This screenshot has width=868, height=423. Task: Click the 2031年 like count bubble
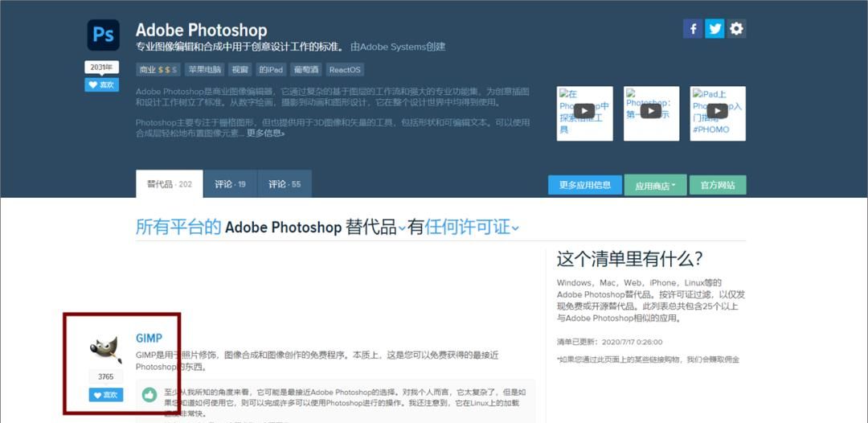(102, 68)
